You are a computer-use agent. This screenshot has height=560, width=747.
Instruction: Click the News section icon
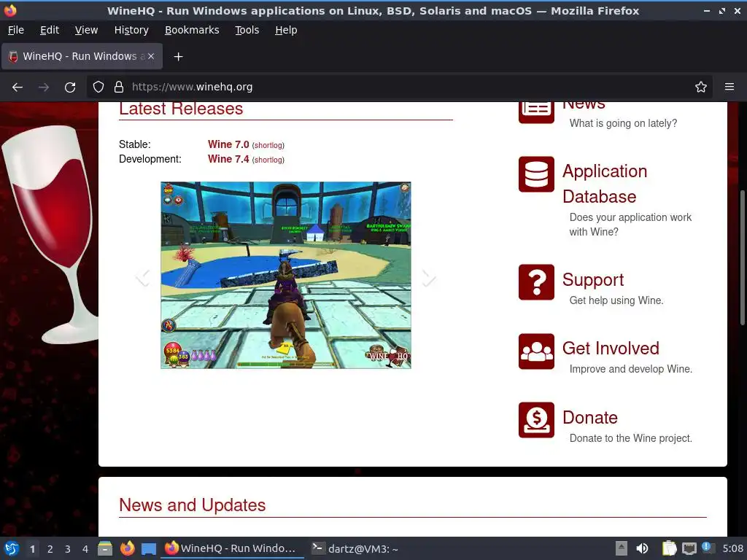[536, 112]
